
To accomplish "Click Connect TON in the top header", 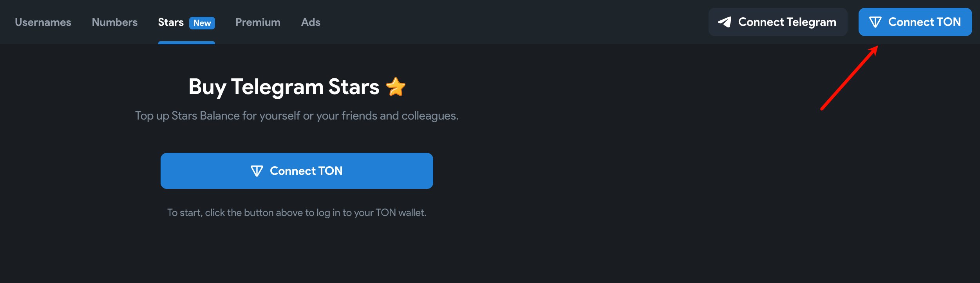I will tap(924, 22).
